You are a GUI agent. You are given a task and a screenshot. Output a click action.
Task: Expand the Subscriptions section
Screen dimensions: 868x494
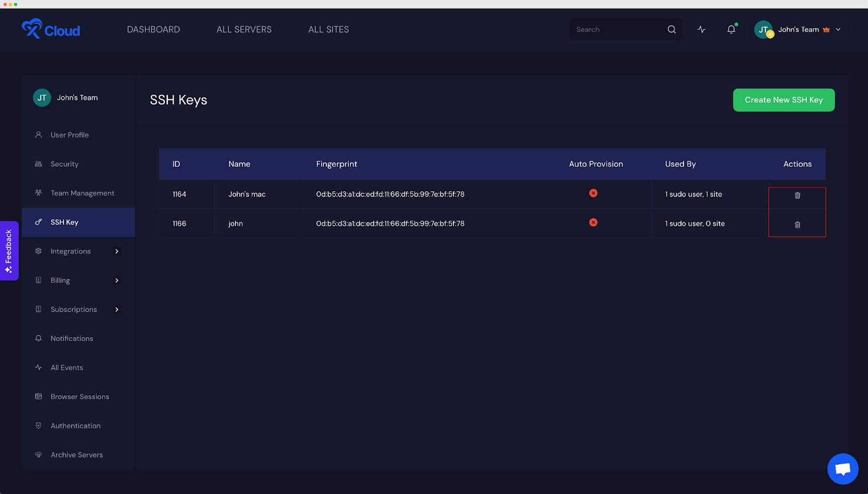[117, 309]
